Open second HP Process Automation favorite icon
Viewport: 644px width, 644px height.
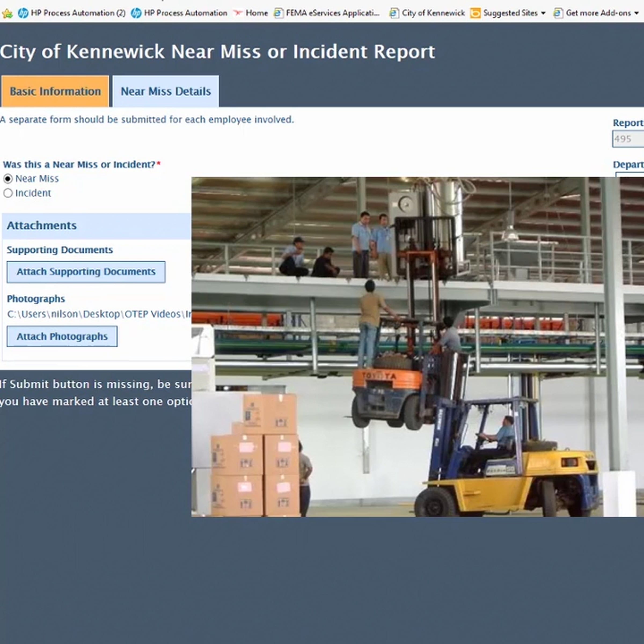coord(136,13)
